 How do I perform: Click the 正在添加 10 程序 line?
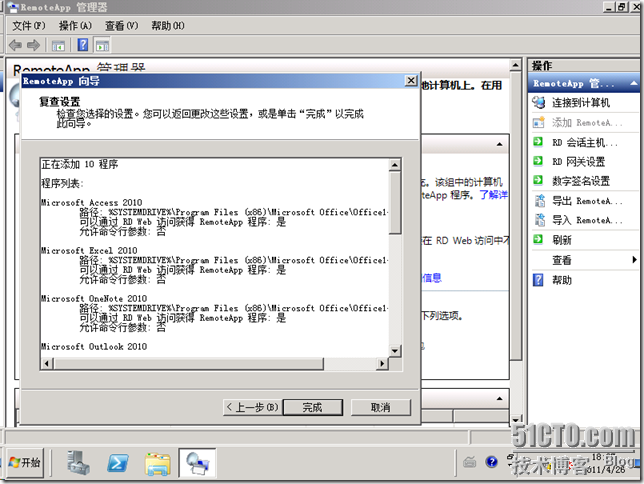(x=80, y=164)
